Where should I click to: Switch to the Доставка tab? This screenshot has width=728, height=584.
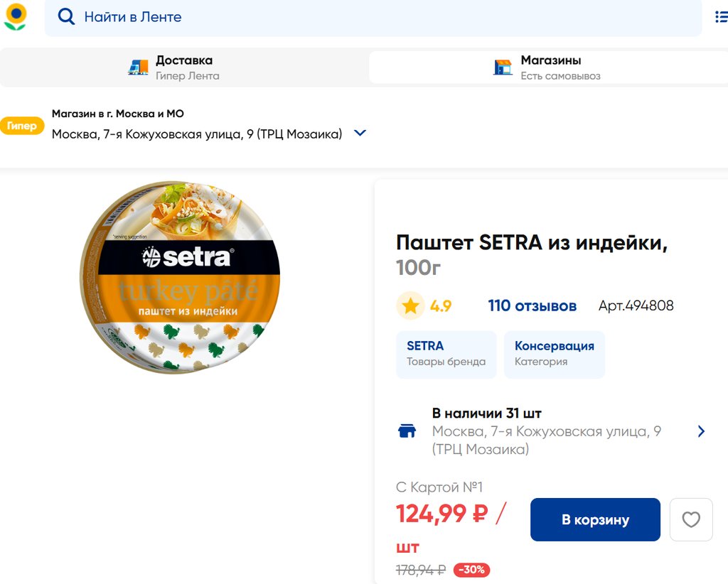click(x=184, y=67)
